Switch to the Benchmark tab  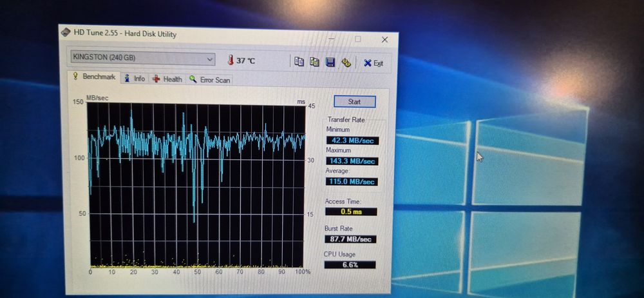[95, 77]
